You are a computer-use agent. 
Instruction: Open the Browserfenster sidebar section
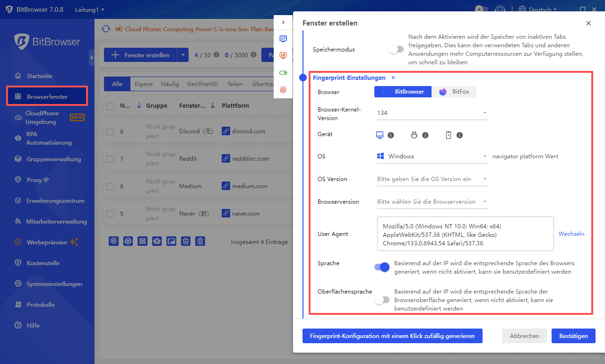(46, 95)
